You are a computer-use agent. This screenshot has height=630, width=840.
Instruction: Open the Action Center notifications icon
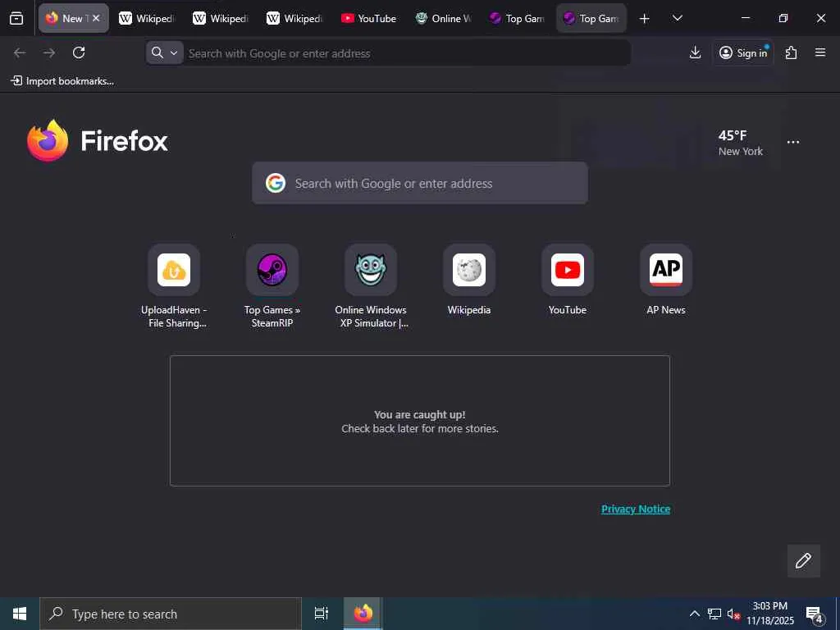coord(815,614)
